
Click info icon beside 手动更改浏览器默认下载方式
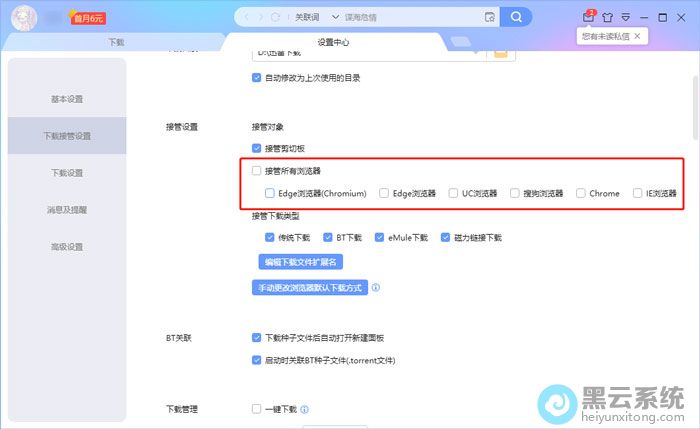tap(376, 287)
